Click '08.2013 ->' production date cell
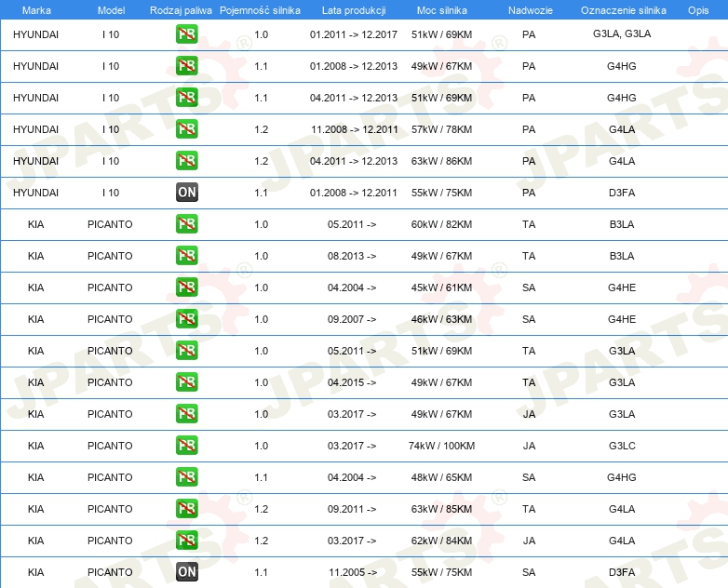 click(x=352, y=256)
